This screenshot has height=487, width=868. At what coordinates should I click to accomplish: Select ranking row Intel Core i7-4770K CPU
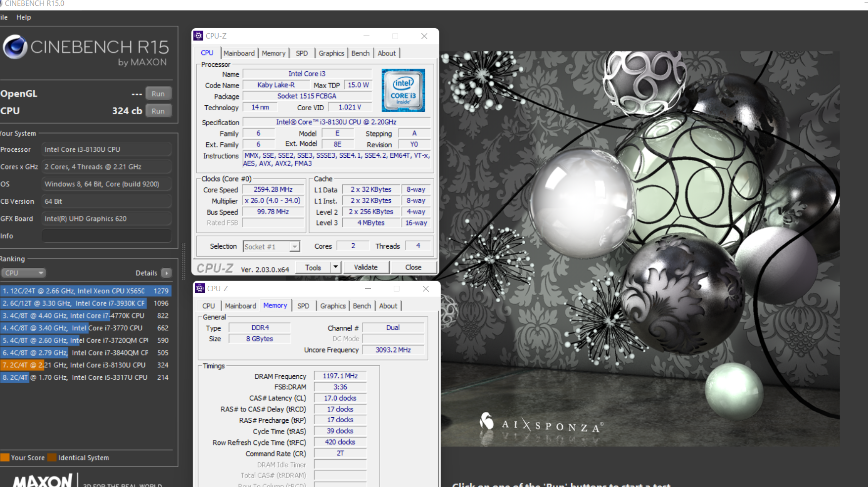click(86, 315)
